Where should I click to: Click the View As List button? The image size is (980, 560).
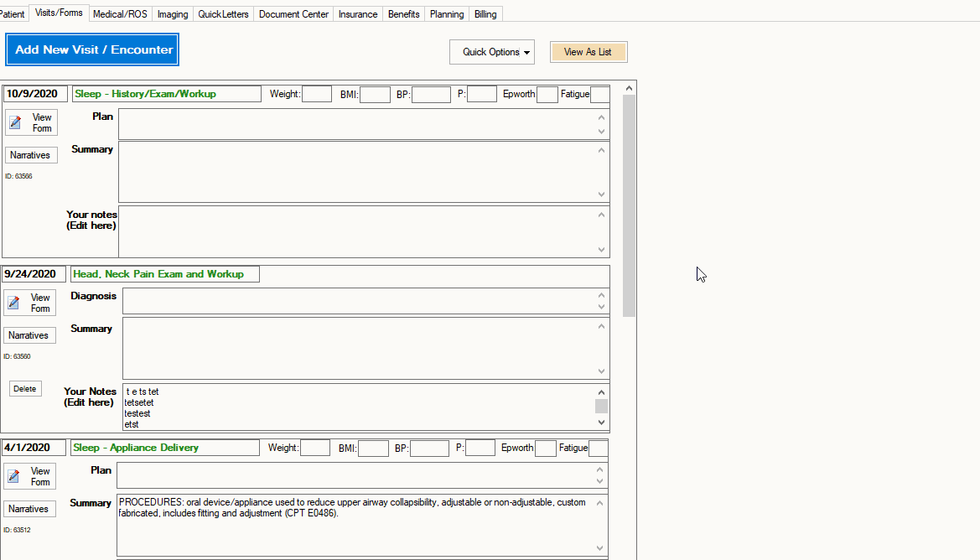[x=589, y=52]
